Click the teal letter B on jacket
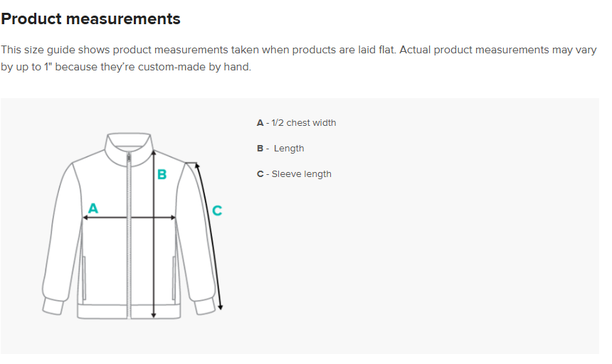612x364 pixels. [162, 174]
